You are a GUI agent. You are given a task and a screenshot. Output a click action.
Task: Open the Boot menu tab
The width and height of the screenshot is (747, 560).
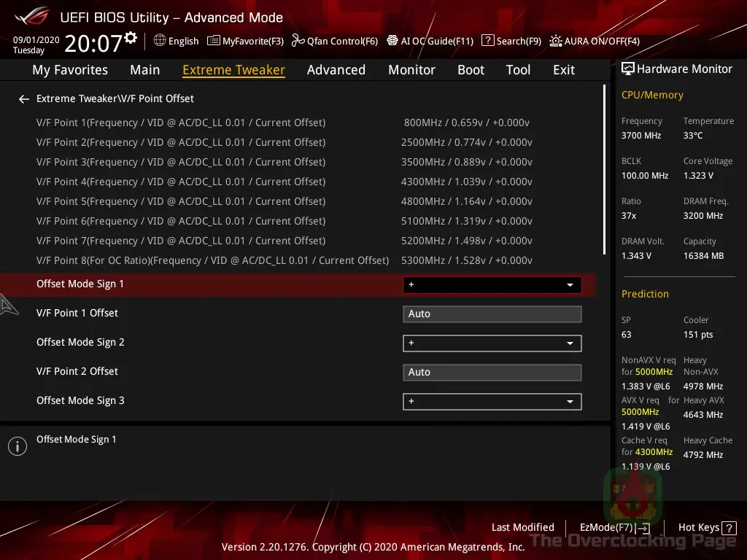tap(471, 69)
